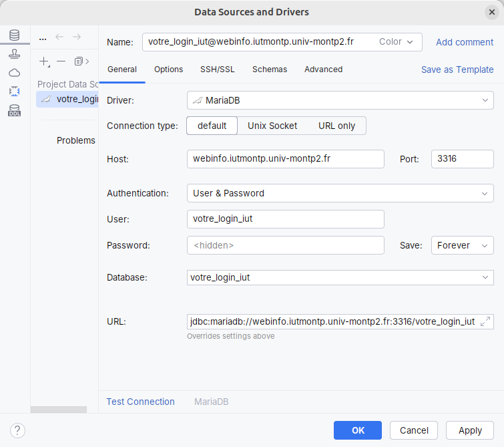Click into the Password hidden field
The height and width of the screenshot is (447, 504).
(286, 245)
